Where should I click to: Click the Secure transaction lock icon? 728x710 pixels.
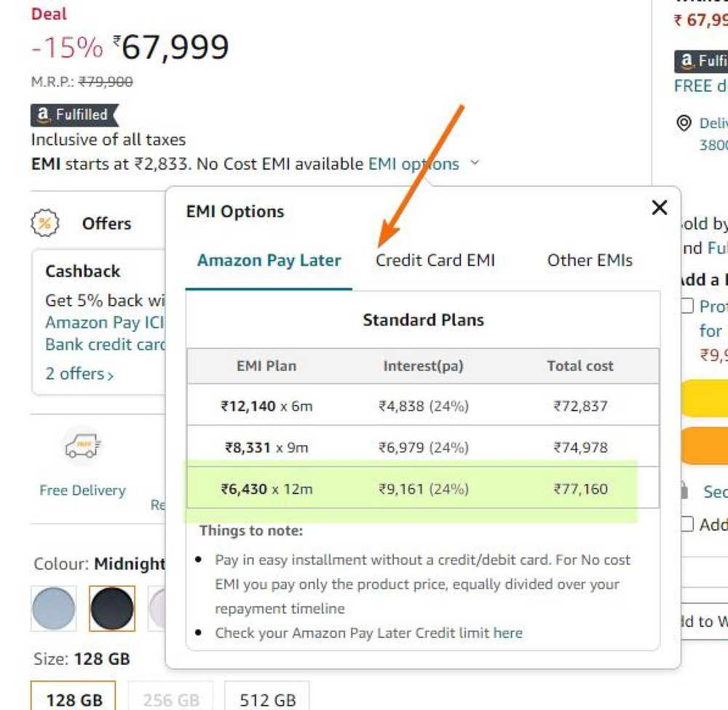[x=685, y=492]
